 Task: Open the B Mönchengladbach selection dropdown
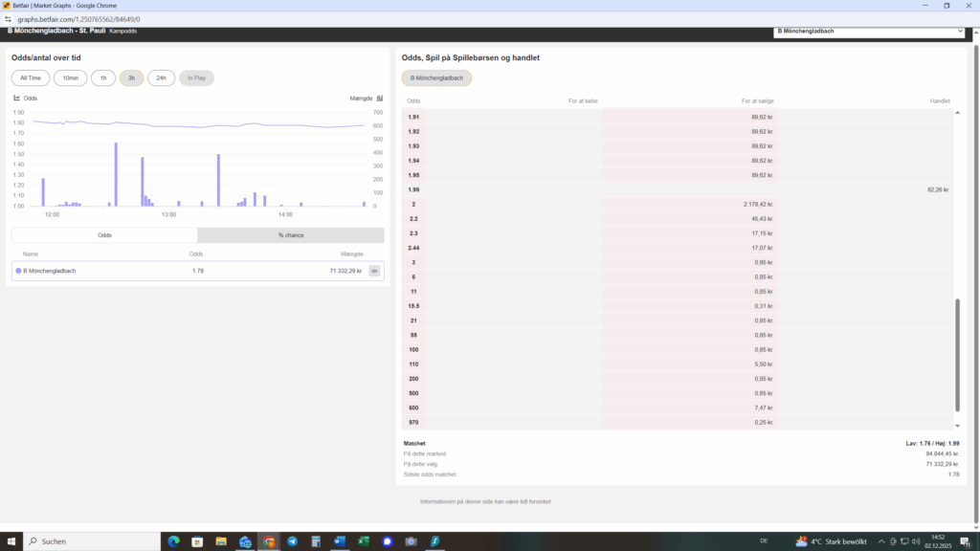point(869,32)
